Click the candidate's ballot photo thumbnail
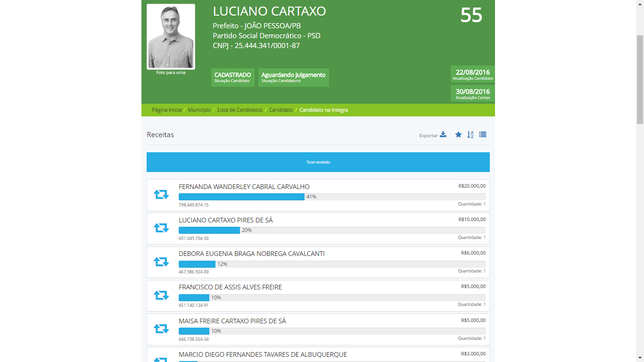The image size is (644, 362). click(x=171, y=37)
